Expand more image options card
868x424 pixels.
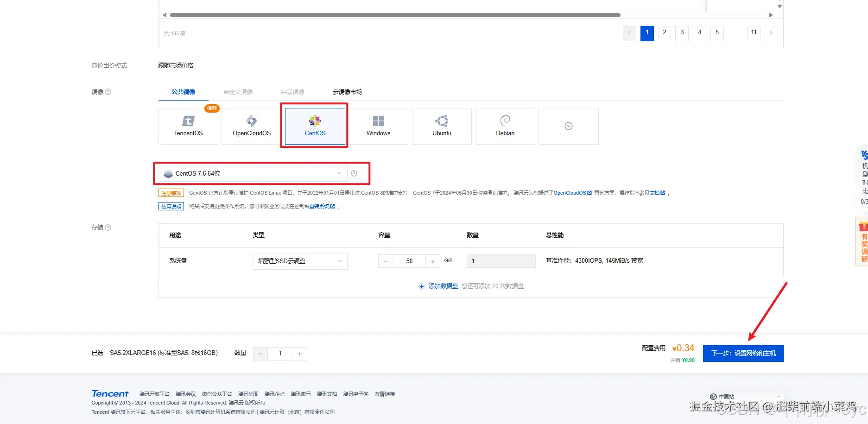coord(569,126)
